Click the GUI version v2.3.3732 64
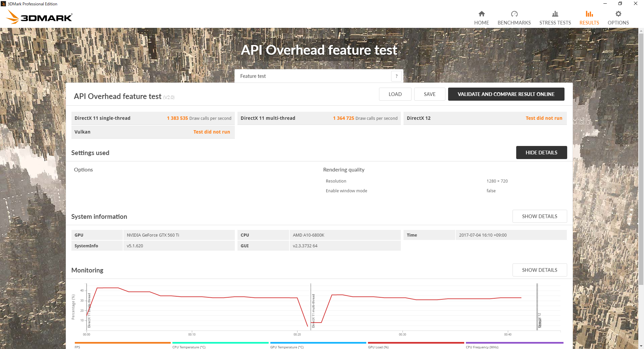 tap(305, 246)
